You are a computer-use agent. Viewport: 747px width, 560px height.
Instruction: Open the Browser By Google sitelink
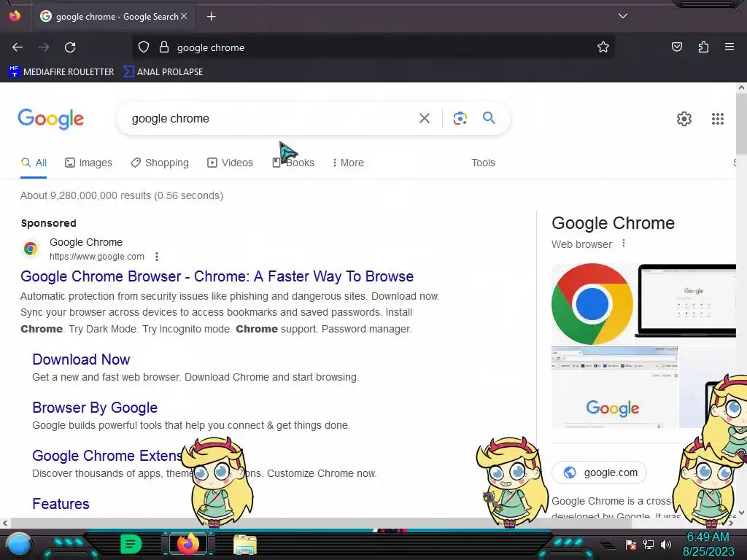coord(95,408)
